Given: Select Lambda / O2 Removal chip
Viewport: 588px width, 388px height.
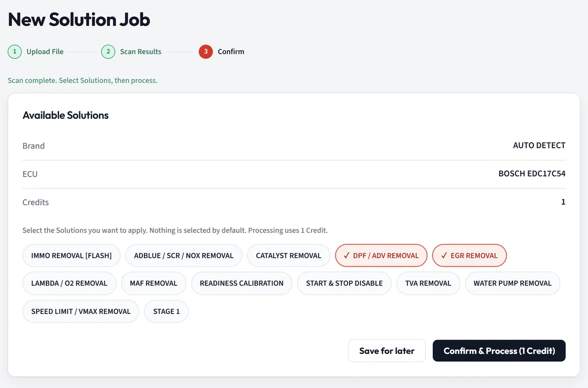Looking at the screenshot, I should pos(69,284).
